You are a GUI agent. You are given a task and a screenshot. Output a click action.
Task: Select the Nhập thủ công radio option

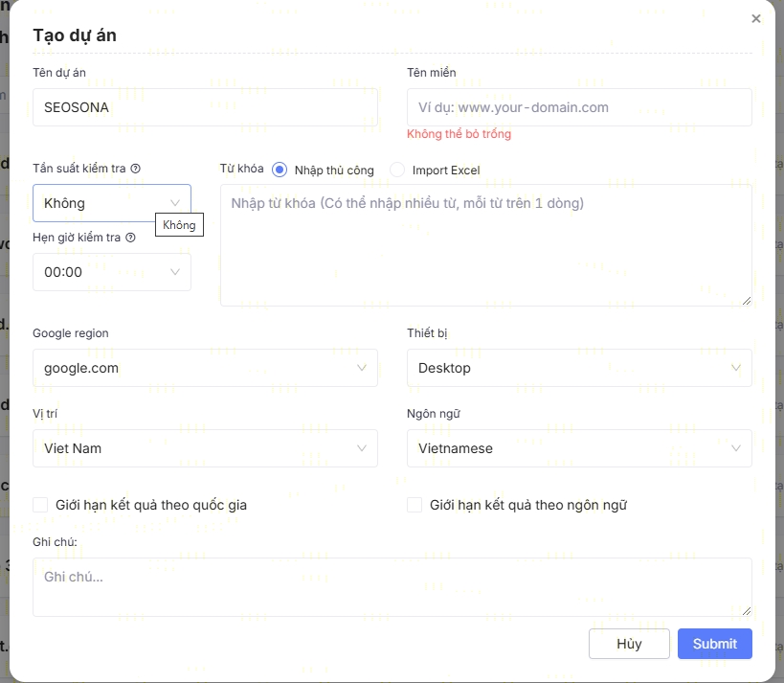click(x=280, y=170)
